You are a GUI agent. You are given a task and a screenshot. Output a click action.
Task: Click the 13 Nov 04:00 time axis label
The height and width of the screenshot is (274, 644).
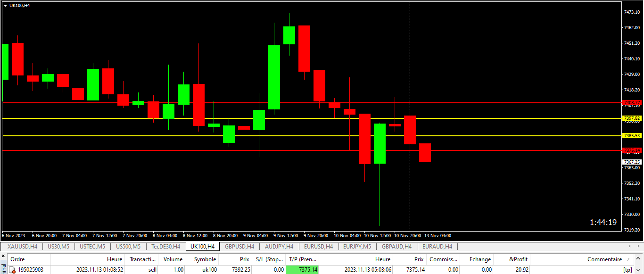tap(438, 235)
